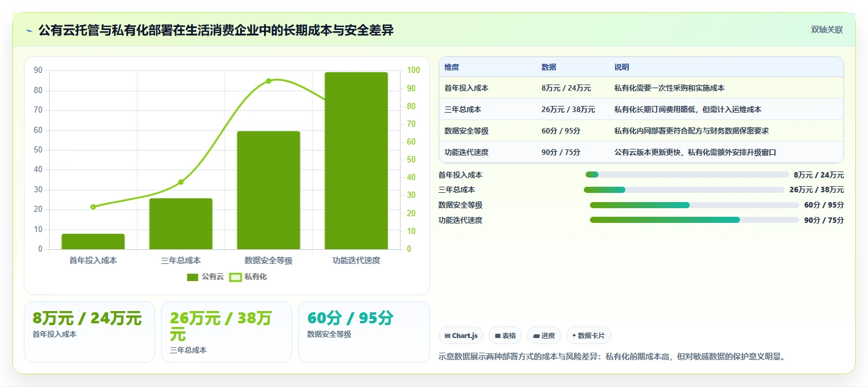Image resolution: width=868 pixels, height=387 pixels.
Task: Select the 数据卡片 tag
Action: point(589,336)
